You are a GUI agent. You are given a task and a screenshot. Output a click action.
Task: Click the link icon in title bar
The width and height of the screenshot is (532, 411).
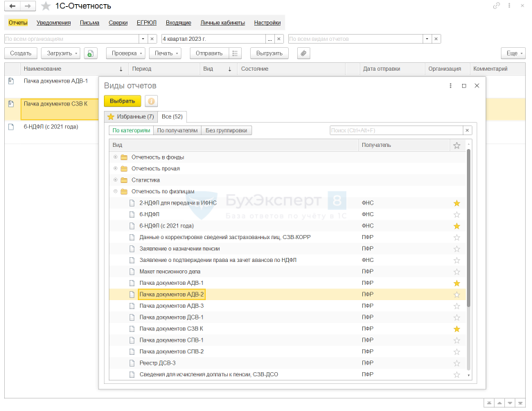496,6
